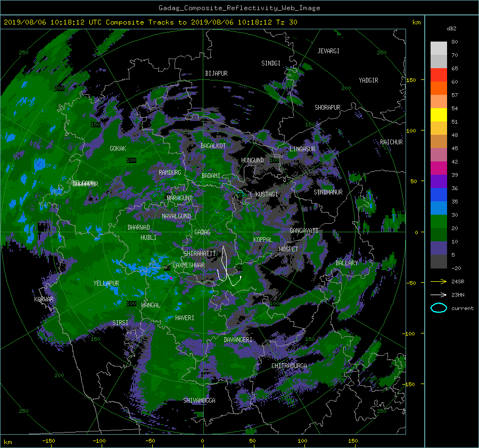The image size is (479, 448).
Task: Click the BALLARY city label
Action: point(346,263)
